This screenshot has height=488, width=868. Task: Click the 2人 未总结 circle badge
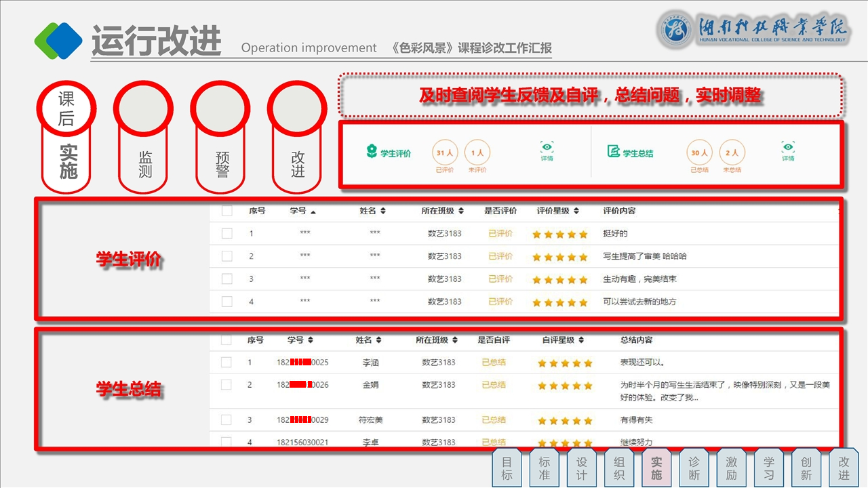tap(732, 153)
